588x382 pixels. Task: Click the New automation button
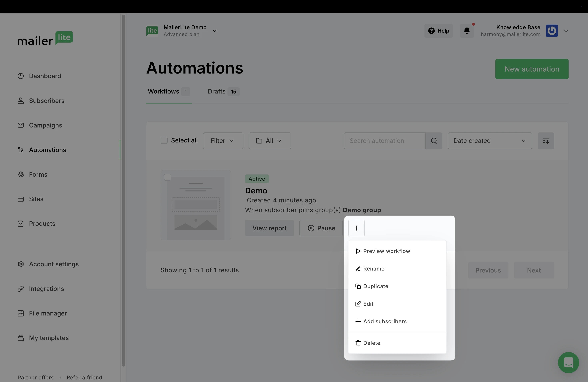[x=531, y=69]
